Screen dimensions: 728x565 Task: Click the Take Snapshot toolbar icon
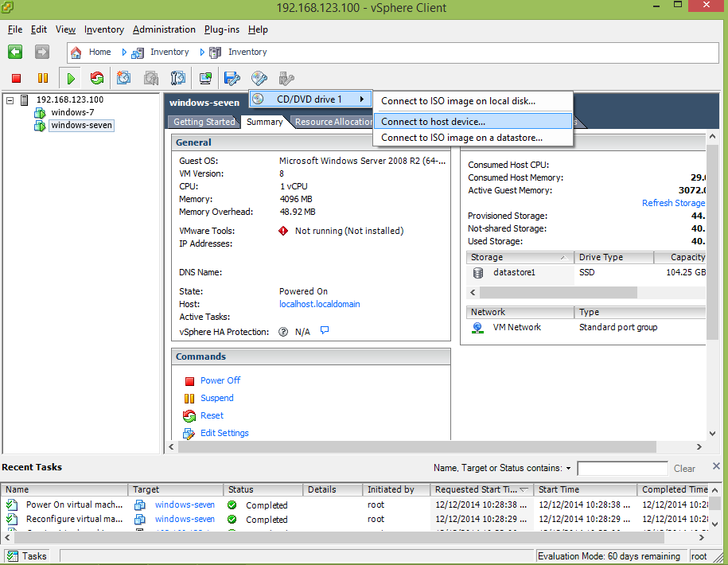coord(123,78)
